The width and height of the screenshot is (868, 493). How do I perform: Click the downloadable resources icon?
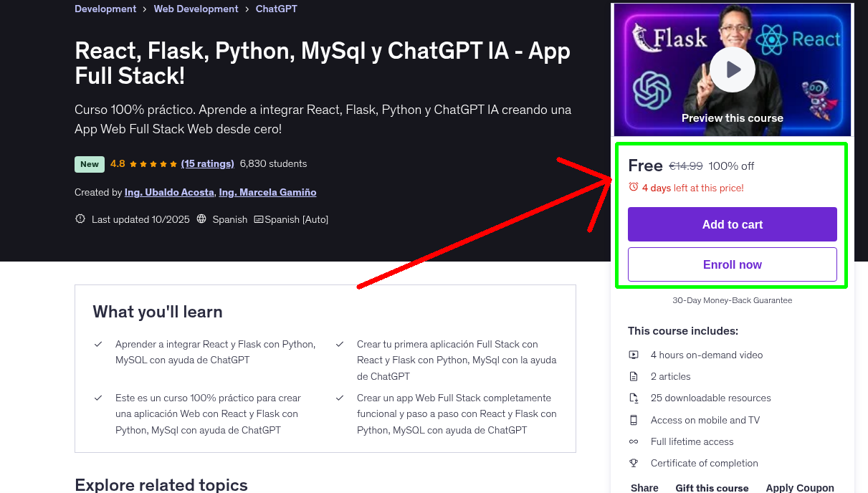634,398
